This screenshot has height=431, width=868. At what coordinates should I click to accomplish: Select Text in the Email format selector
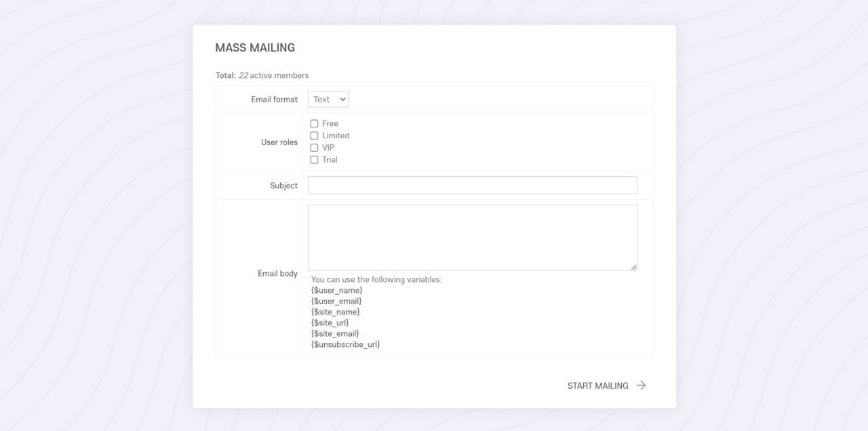[x=328, y=99]
